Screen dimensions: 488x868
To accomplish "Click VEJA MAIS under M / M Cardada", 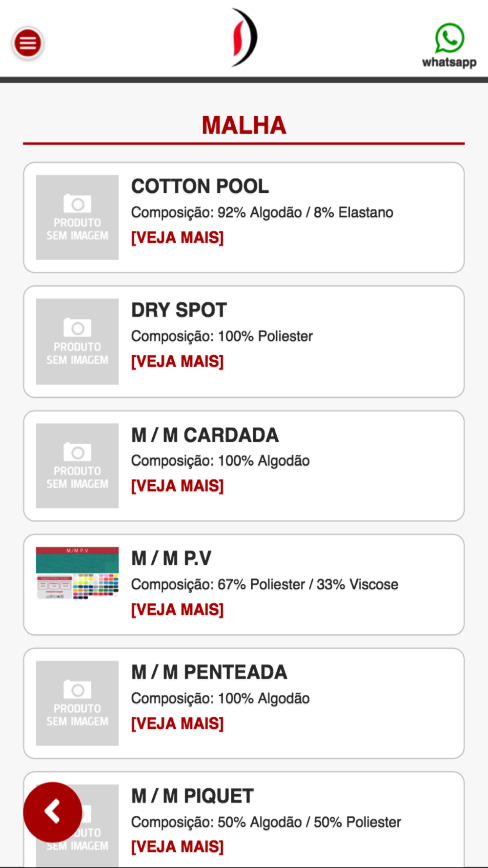I will click(177, 486).
